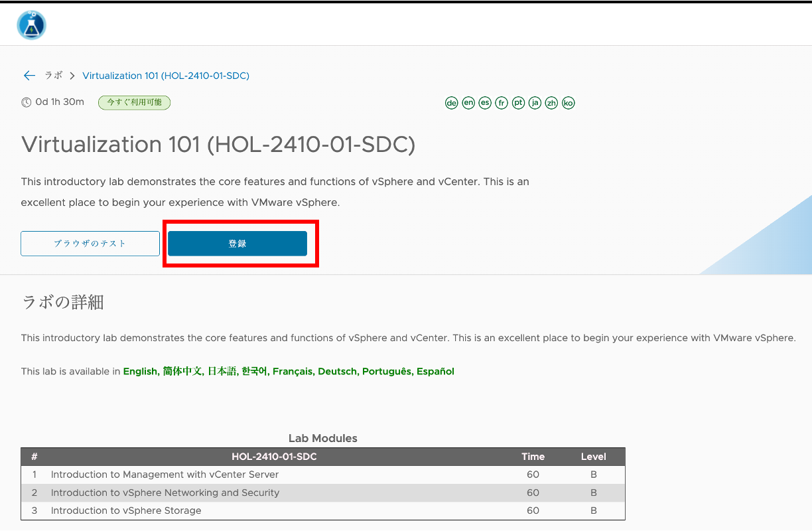The width and height of the screenshot is (812, 531).
Task: Select the 'en' language badge
Action: (x=468, y=103)
